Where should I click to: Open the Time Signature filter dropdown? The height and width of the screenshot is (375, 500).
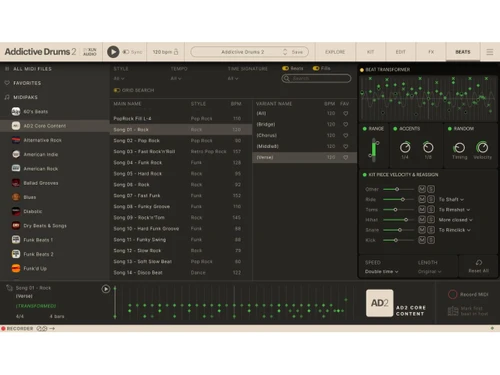click(x=233, y=79)
